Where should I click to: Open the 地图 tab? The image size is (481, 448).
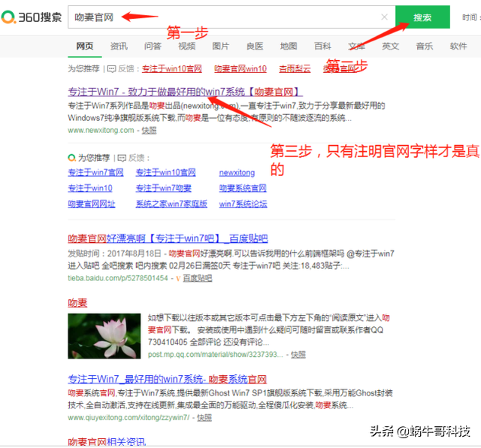289,46
